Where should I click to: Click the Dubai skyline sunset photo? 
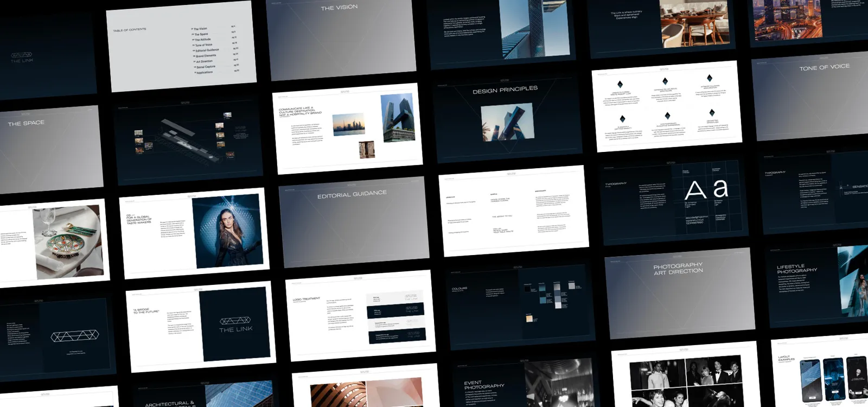(x=348, y=125)
